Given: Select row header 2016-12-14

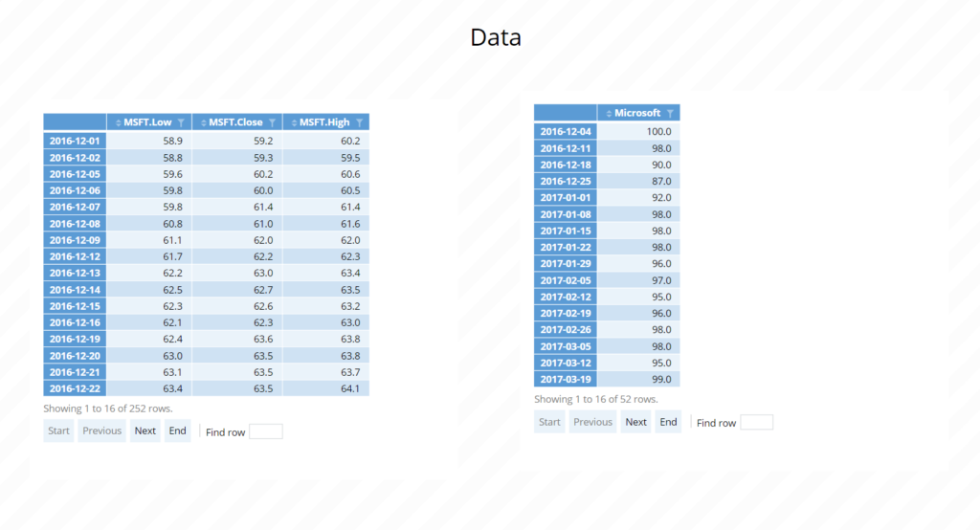Looking at the screenshot, I should 75,289.
